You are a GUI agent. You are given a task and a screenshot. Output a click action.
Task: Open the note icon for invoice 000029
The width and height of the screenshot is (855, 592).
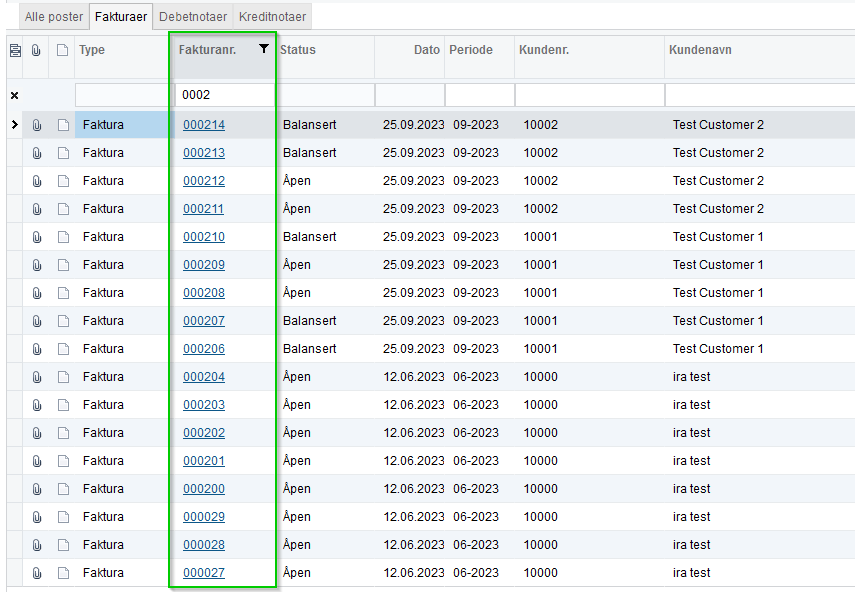(x=63, y=517)
